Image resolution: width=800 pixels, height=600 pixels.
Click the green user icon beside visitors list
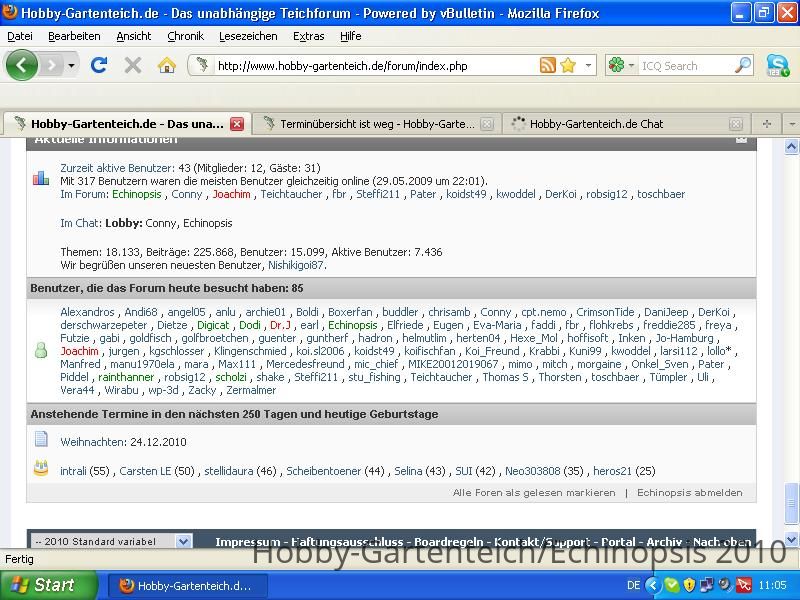click(x=41, y=351)
